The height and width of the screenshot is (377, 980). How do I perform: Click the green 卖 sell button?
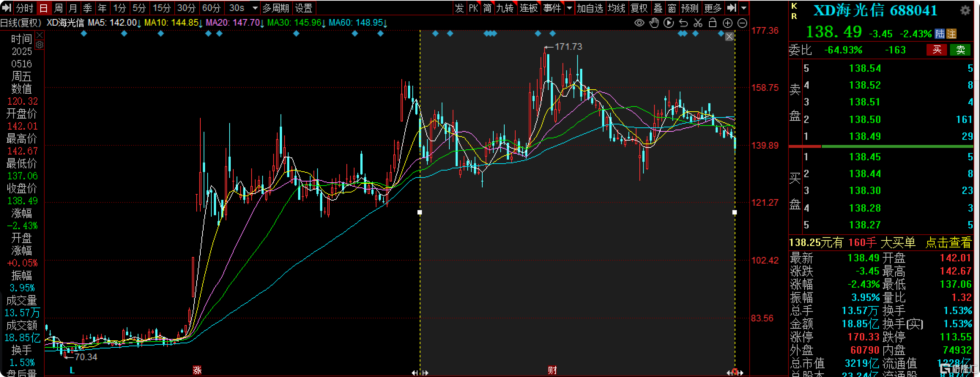coord(960,50)
